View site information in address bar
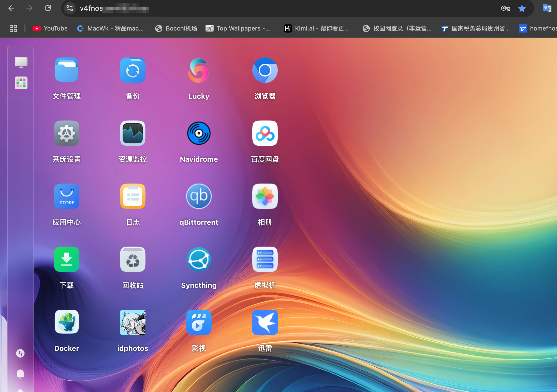 pyautogui.click(x=69, y=8)
